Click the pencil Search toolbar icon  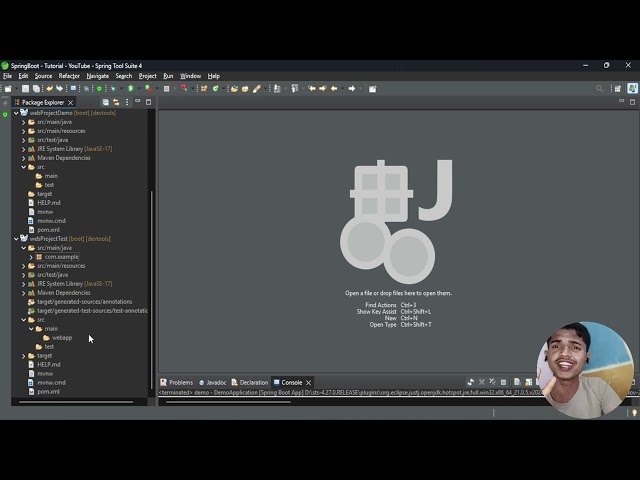point(257,89)
